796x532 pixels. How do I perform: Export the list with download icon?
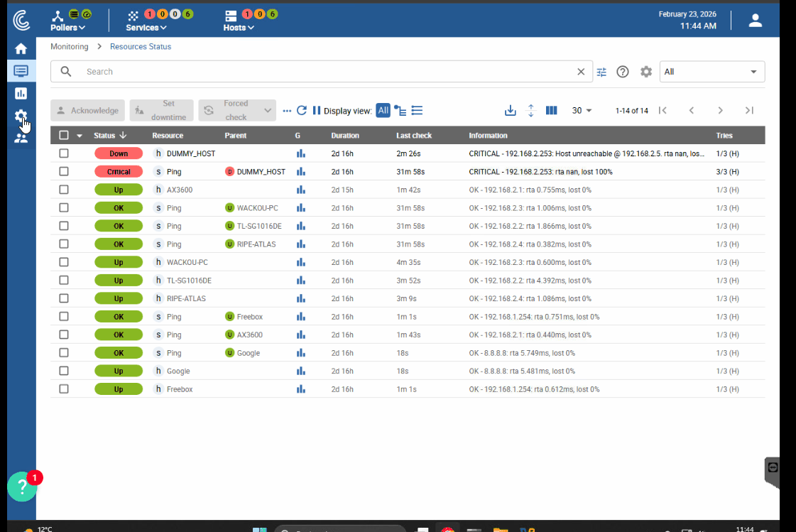click(x=510, y=110)
